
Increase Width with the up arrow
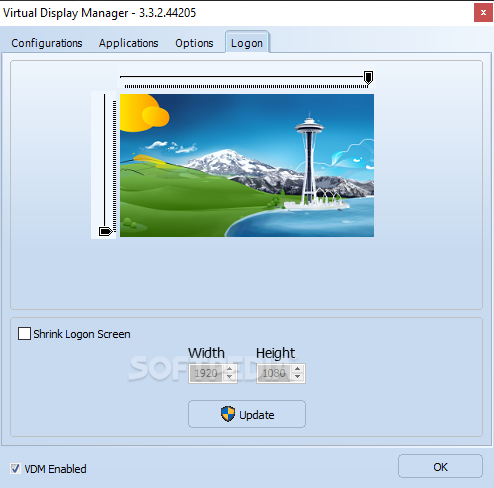229,369
